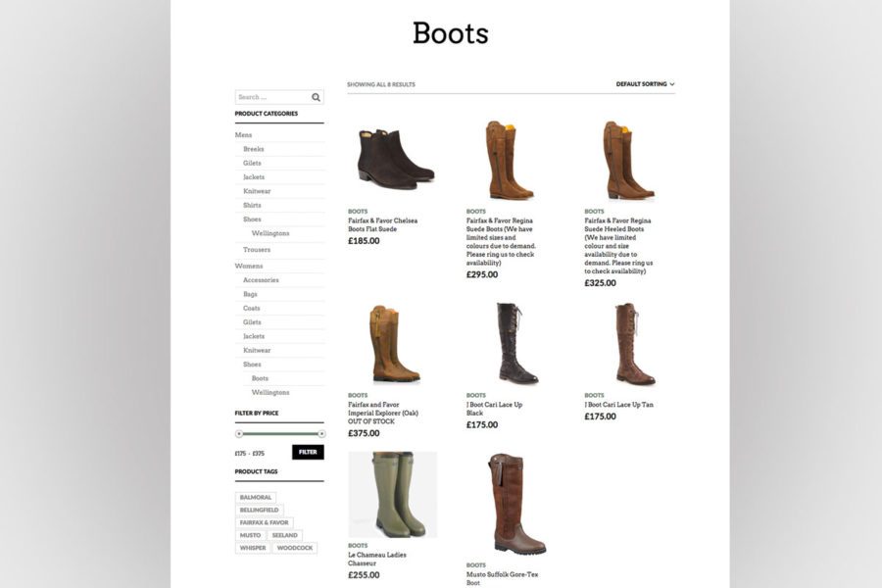Image resolution: width=882 pixels, height=588 pixels.
Task: Click the search magnifier icon
Action: click(x=317, y=97)
